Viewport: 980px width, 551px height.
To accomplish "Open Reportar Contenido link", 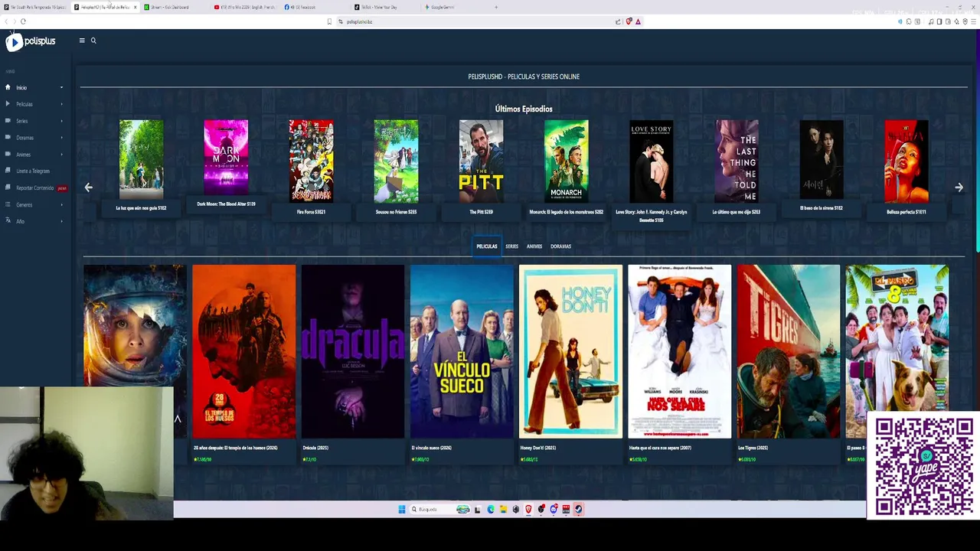I will (x=35, y=187).
